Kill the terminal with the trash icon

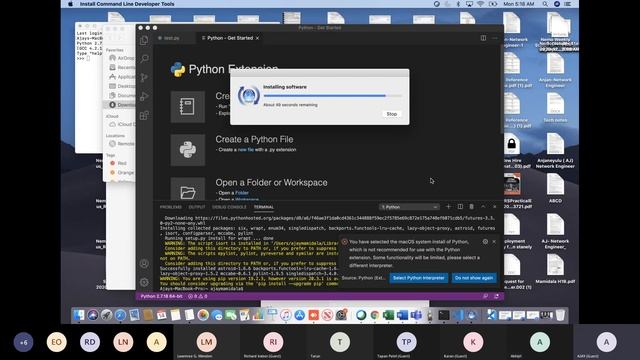click(x=471, y=207)
